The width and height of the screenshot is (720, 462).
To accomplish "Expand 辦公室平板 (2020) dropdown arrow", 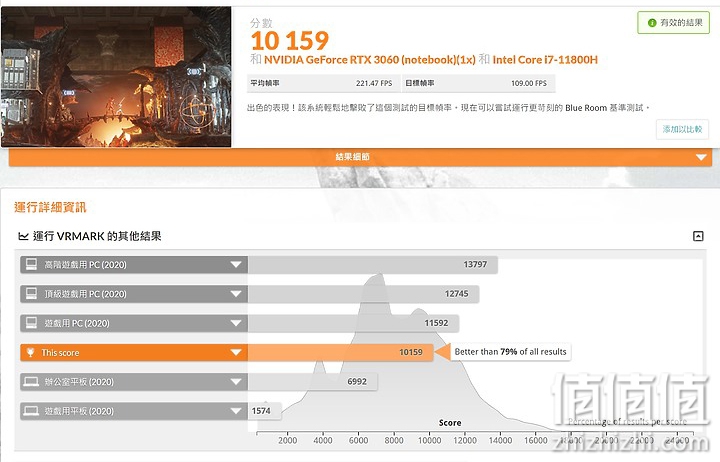I will click(236, 382).
